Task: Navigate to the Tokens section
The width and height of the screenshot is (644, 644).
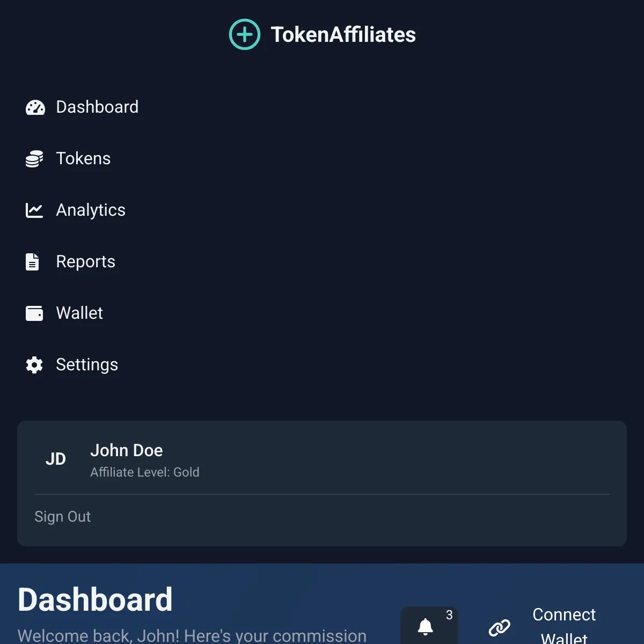Action: tap(83, 158)
